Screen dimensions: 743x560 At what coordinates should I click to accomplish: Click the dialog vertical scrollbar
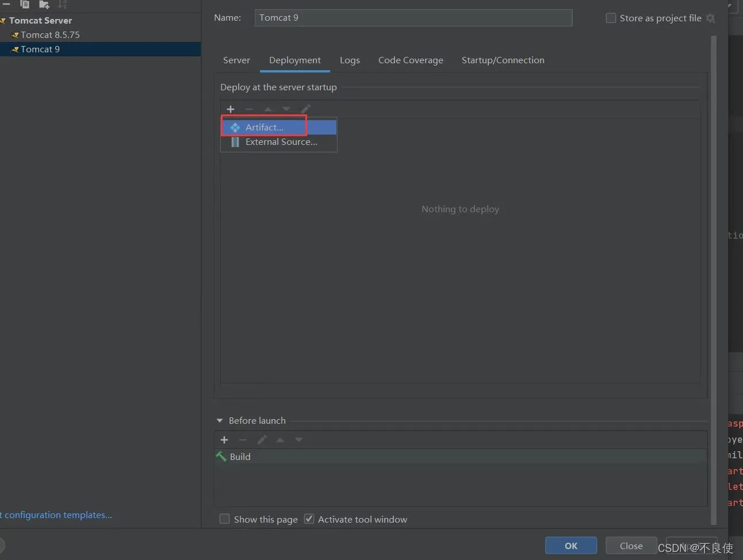coord(714,281)
